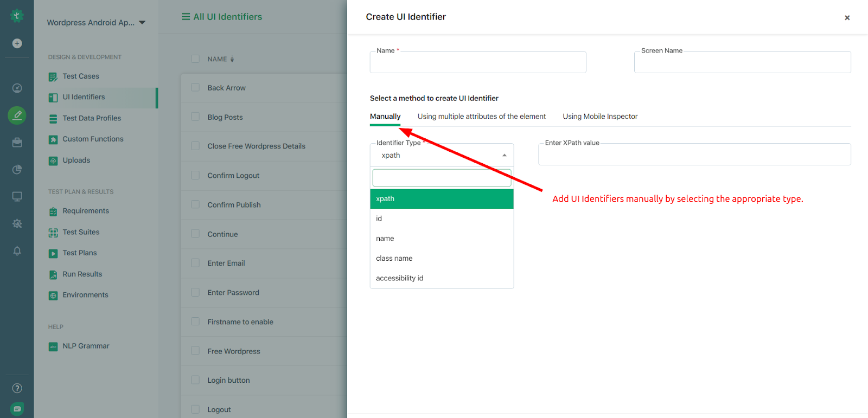
Task: Open the Confirm Publish identifier
Action: click(234, 205)
